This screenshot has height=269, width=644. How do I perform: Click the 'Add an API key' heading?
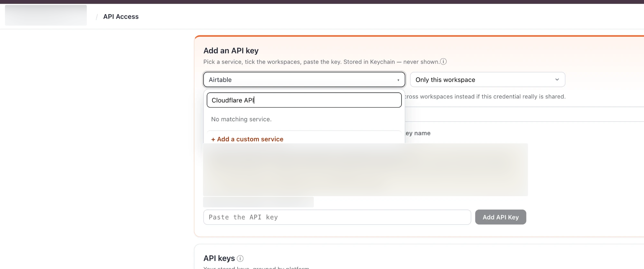coord(231,51)
